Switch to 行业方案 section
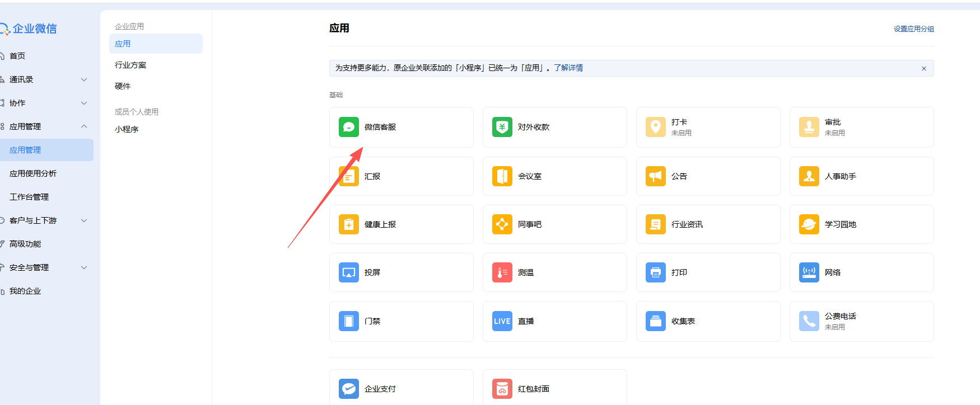 130,65
